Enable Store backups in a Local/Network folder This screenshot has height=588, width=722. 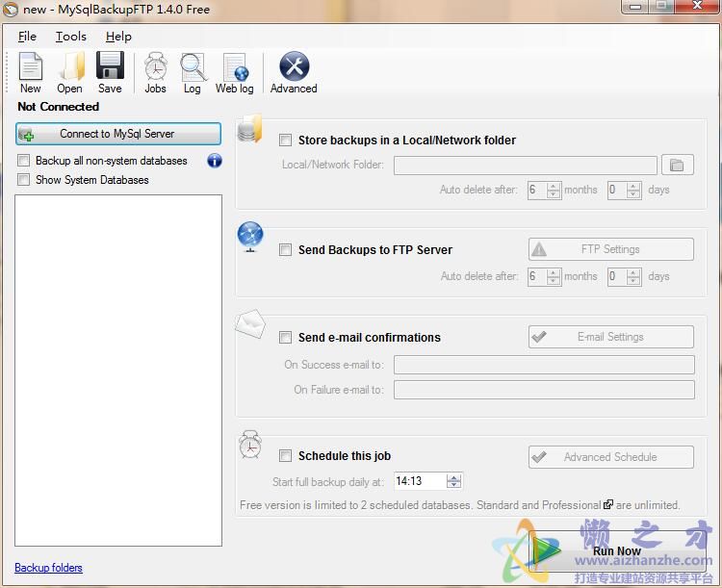[286, 140]
